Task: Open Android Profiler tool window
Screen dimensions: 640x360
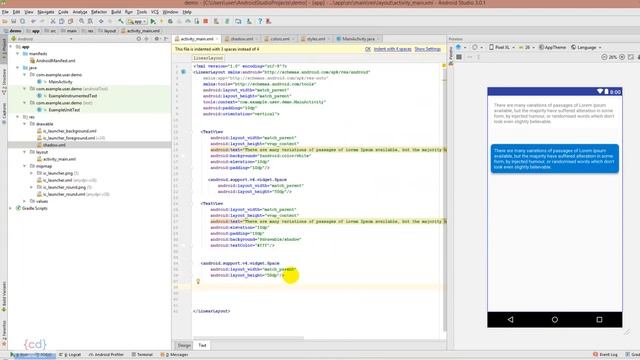Action: click(x=106, y=355)
